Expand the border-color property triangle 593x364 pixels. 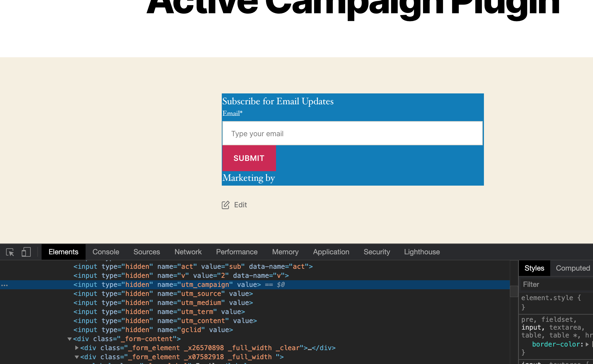click(x=587, y=344)
